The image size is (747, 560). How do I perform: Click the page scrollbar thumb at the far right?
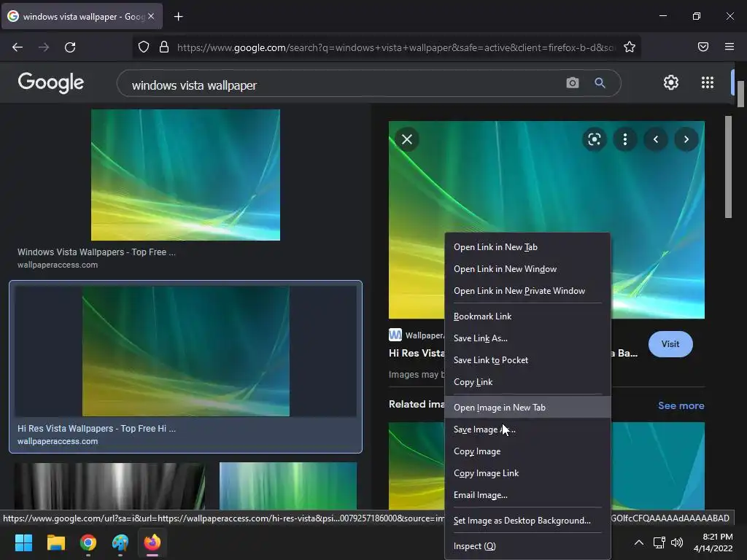741,94
